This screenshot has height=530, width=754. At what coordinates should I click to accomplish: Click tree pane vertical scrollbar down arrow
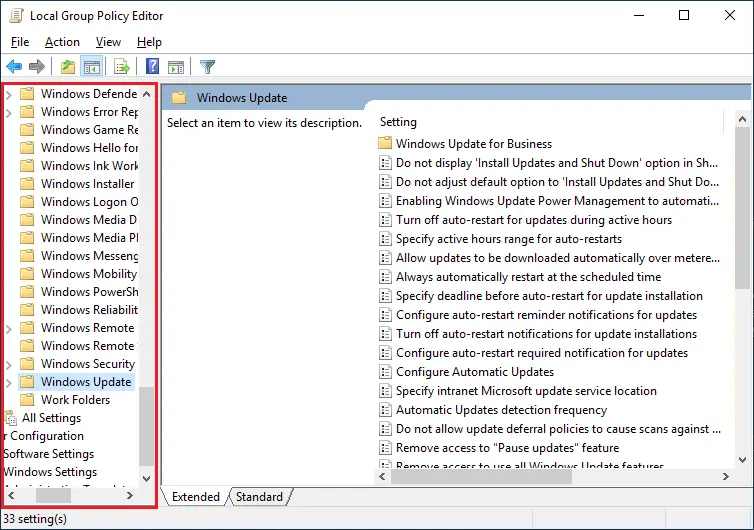point(147,479)
